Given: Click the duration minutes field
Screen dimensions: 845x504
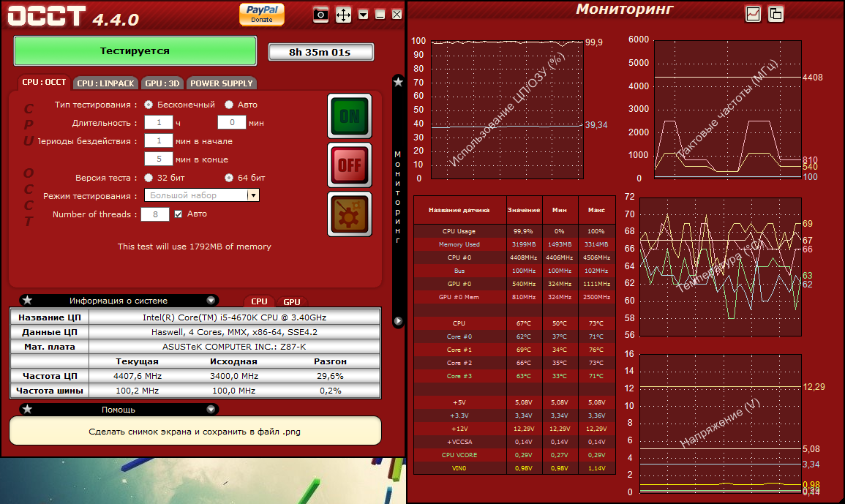Looking at the screenshot, I should click(232, 122).
